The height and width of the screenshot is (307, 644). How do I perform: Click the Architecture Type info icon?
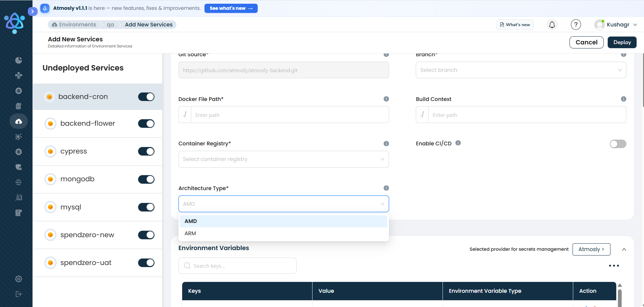pos(386,188)
